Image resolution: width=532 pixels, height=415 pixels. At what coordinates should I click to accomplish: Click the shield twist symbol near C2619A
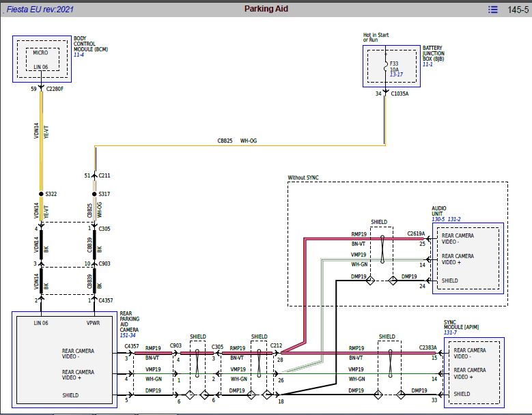coord(382,249)
